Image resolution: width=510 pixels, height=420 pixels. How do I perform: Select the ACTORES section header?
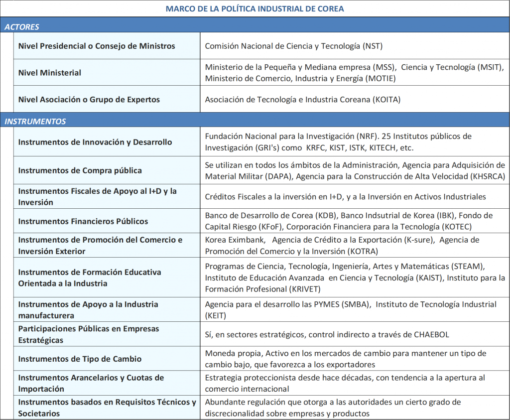(22, 27)
